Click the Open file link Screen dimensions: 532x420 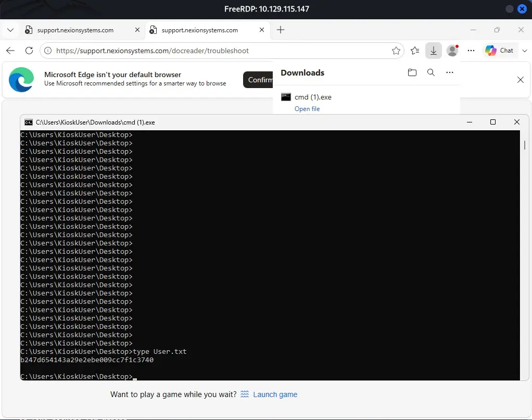click(307, 109)
